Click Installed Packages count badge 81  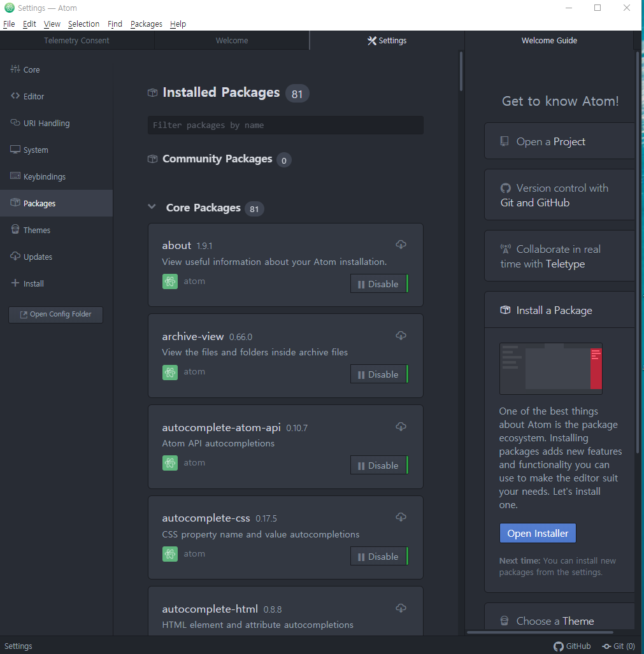(x=297, y=94)
